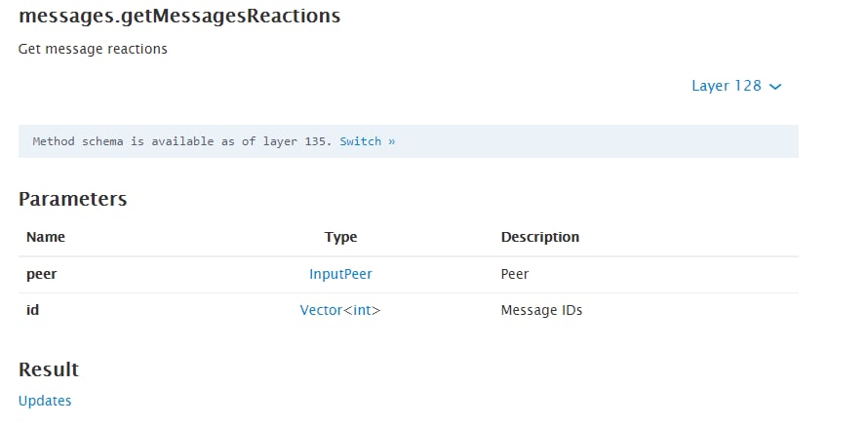The width and height of the screenshot is (868, 426).
Task: Follow the Switch » link
Action: pyautogui.click(x=367, y=141)
